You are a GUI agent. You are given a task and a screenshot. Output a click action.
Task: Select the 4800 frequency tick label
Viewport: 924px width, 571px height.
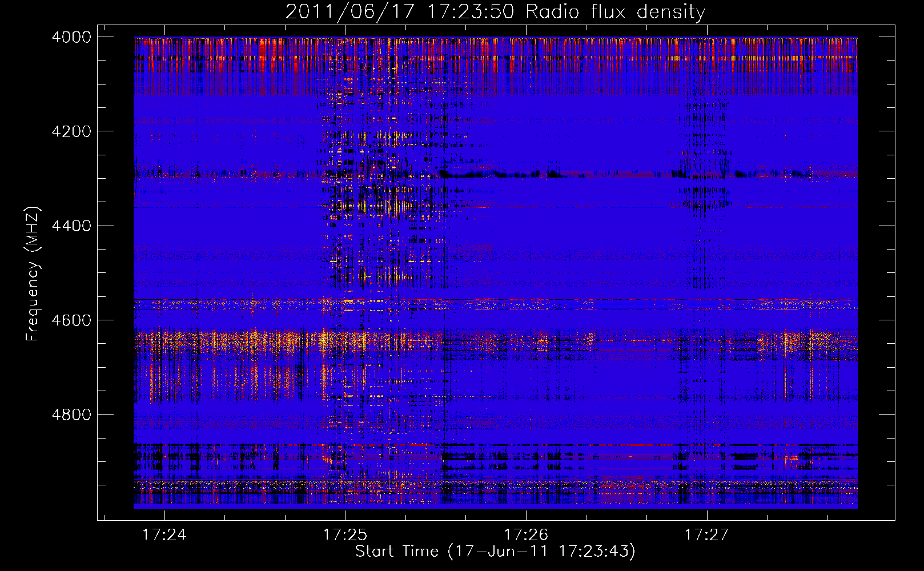tap(71, 415)
